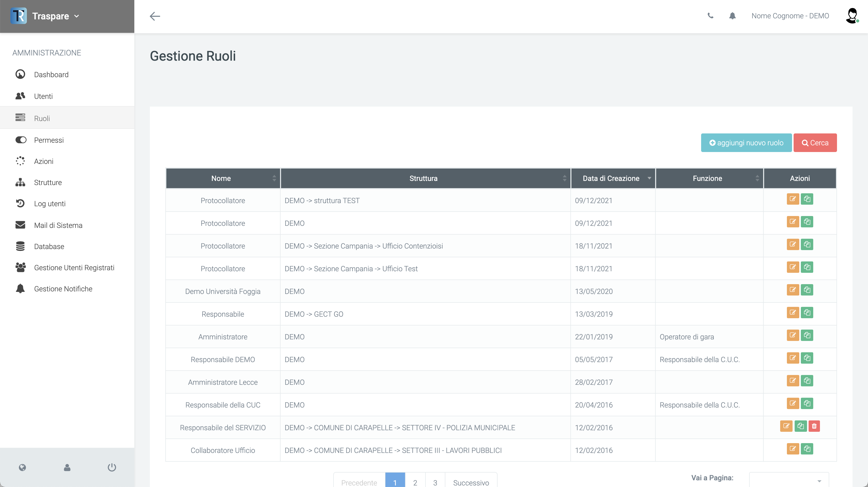Sort table by Struttura column
Viewport: 868px width, 487px height.
(425, 178)
